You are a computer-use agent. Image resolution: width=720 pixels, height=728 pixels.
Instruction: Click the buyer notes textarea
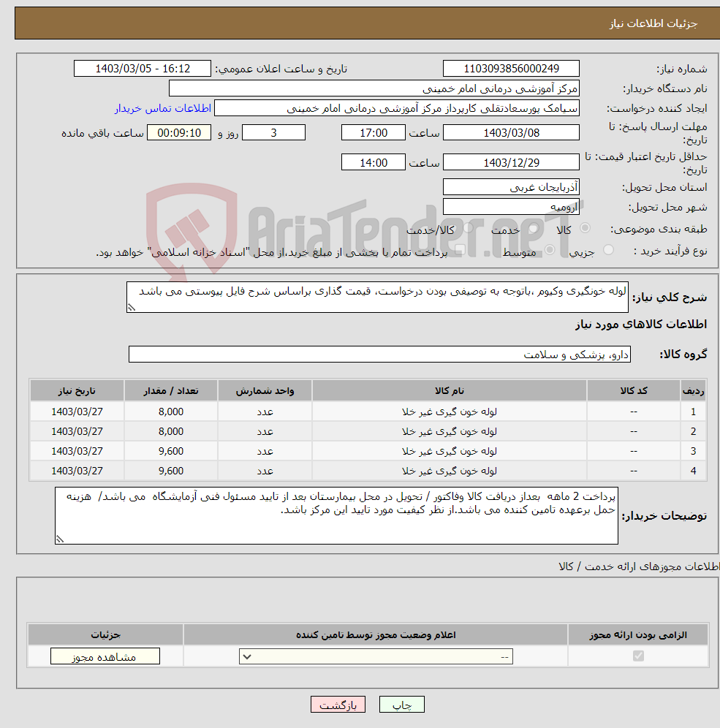[x=336, y=515]
